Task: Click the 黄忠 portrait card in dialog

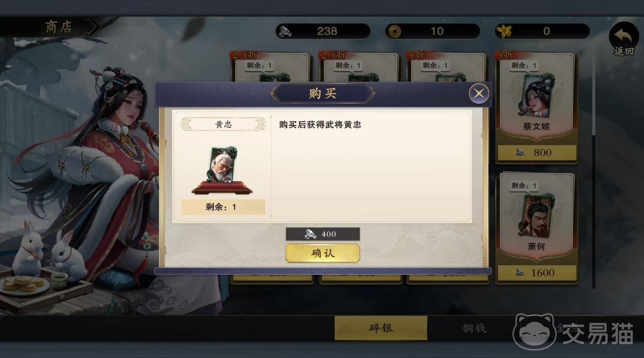Action: coord(222,165)
